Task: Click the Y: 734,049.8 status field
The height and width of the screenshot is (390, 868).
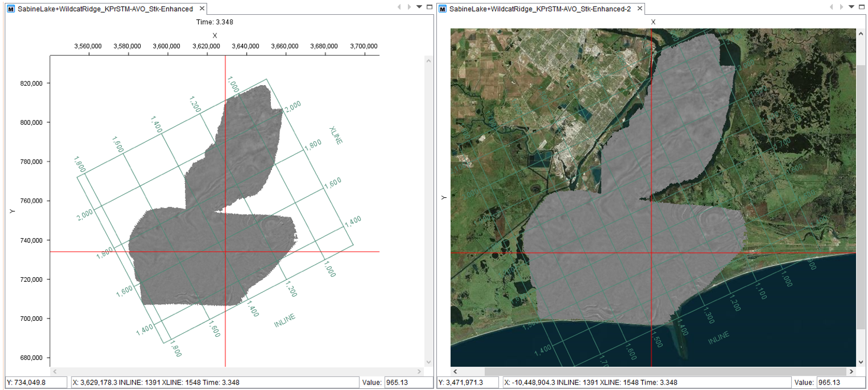Action: pos(37,382)
